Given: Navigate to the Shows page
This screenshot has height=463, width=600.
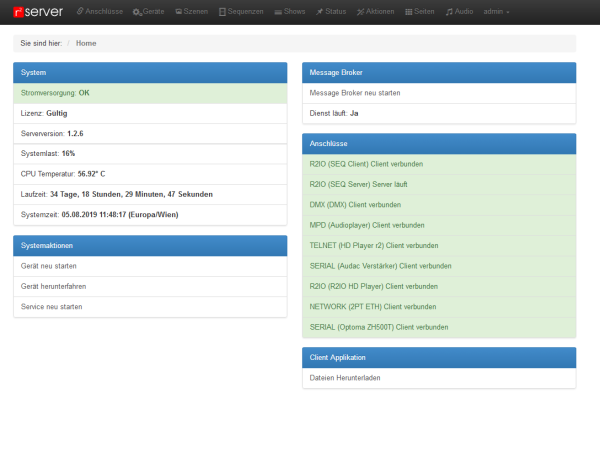Looking at the screenshot, I should (x=289, y=11).
